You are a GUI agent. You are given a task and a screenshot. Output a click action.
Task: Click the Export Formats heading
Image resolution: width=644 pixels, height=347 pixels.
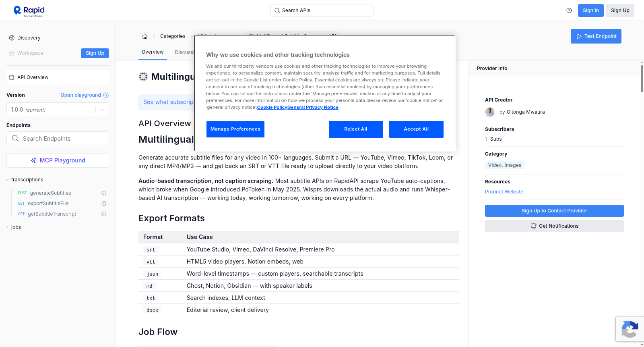coord(171,218)
